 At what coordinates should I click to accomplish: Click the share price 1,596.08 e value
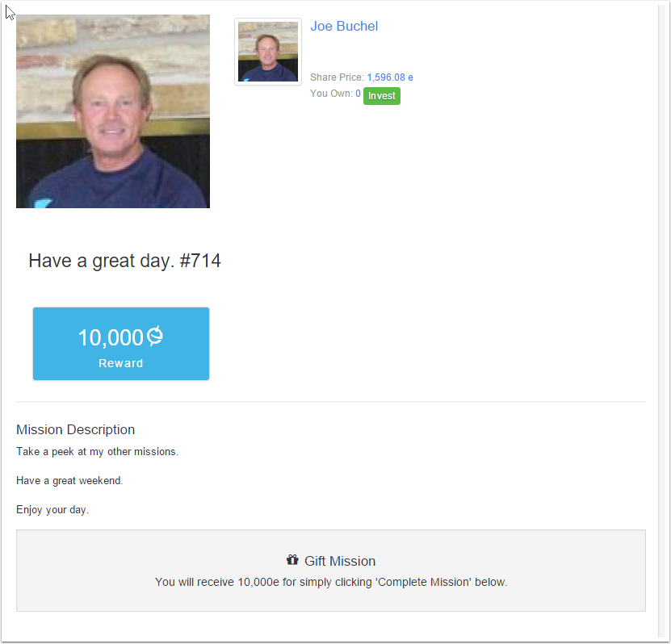pos(390,77)
